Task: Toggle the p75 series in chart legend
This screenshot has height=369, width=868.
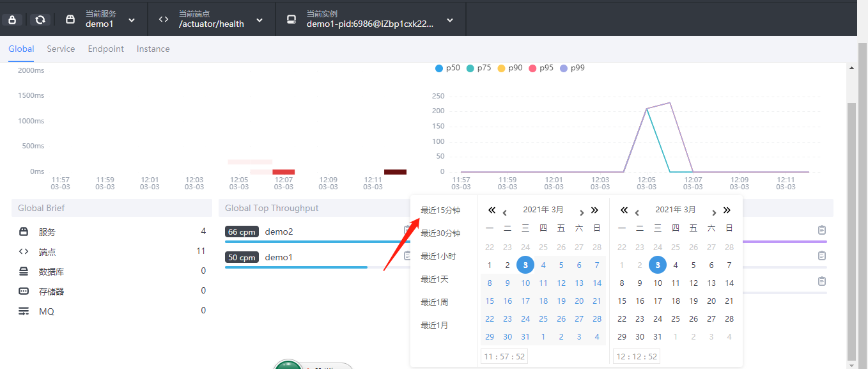Action: (479, 68)
